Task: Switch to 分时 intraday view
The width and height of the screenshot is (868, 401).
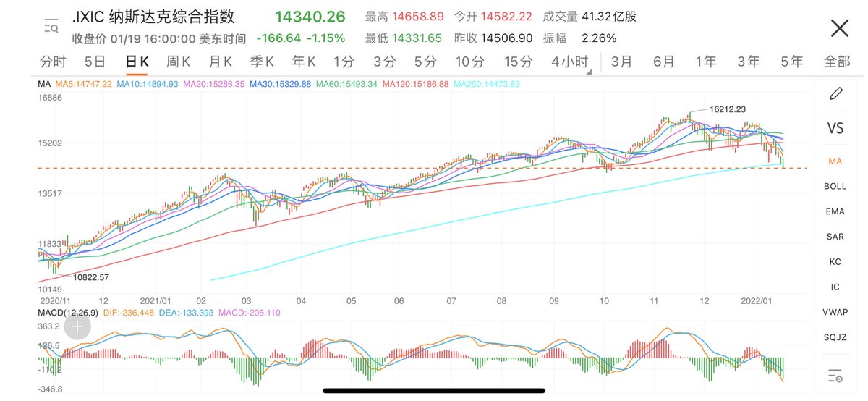Action: tap(53, 62)
